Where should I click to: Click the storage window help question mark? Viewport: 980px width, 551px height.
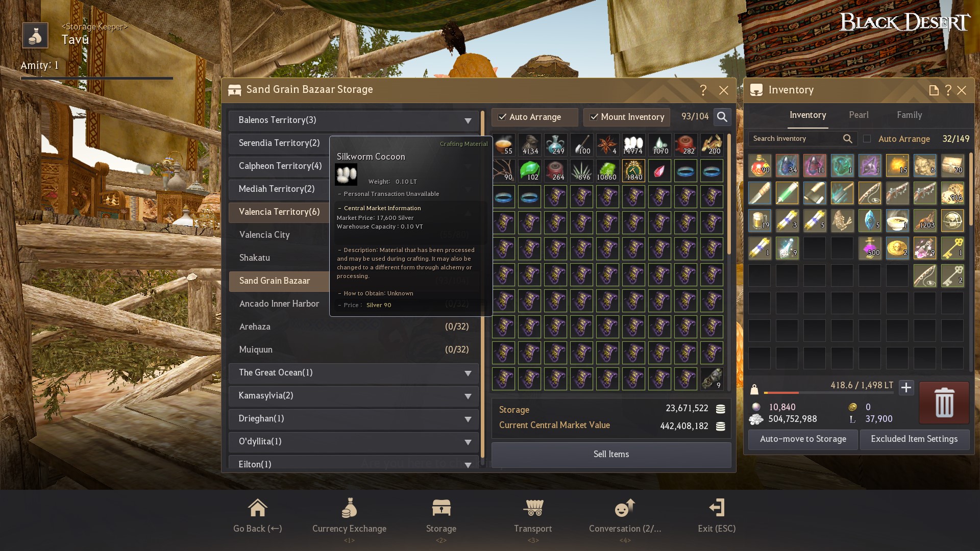coord(703,90)
